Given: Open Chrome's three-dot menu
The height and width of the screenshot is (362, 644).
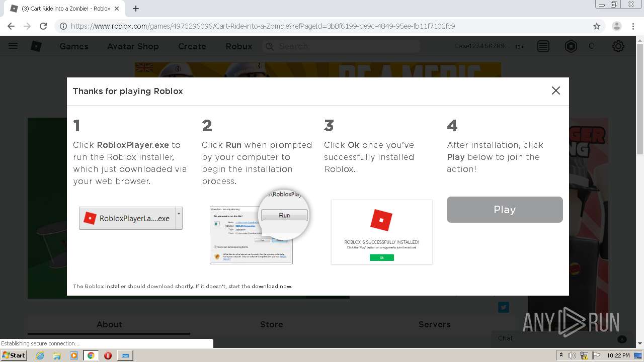Looking at the screenshot, I should pyautogui.click(x=633, y=26).
